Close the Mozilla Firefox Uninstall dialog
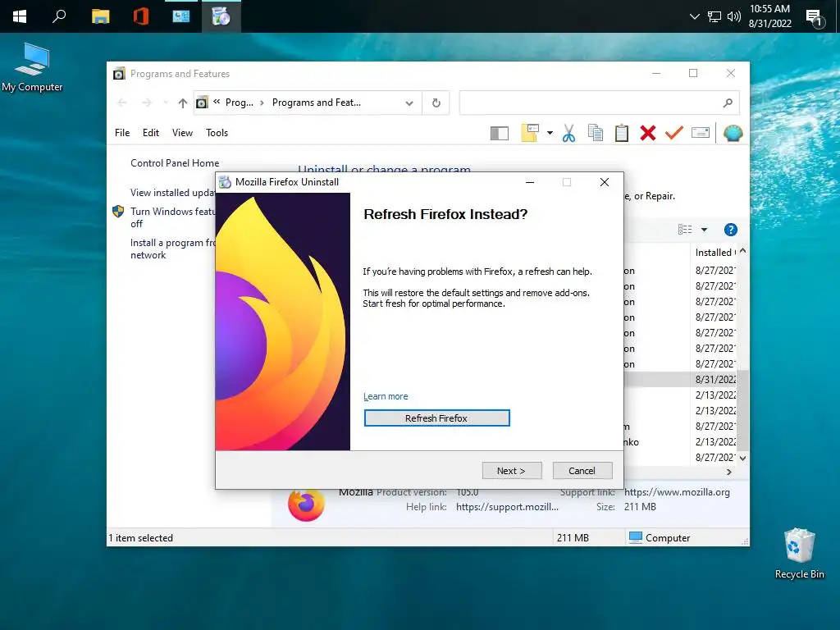This screenshot has height=630, width=840. tap(605, 182)
